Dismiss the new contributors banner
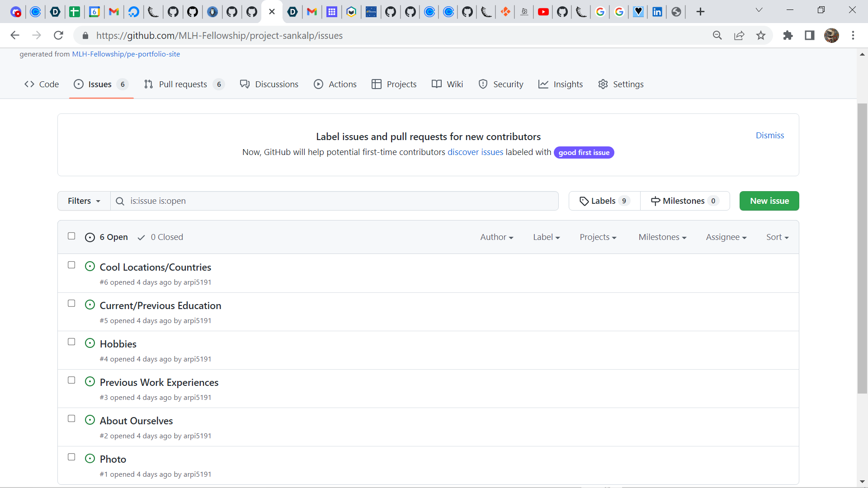Viewport: 868px width, 488px height. (769, 136)
